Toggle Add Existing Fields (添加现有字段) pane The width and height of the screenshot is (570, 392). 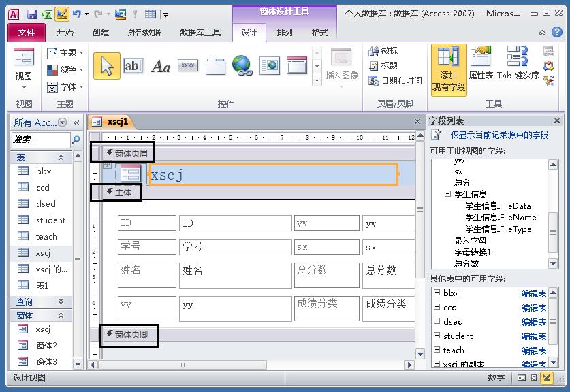click(449, 69)
